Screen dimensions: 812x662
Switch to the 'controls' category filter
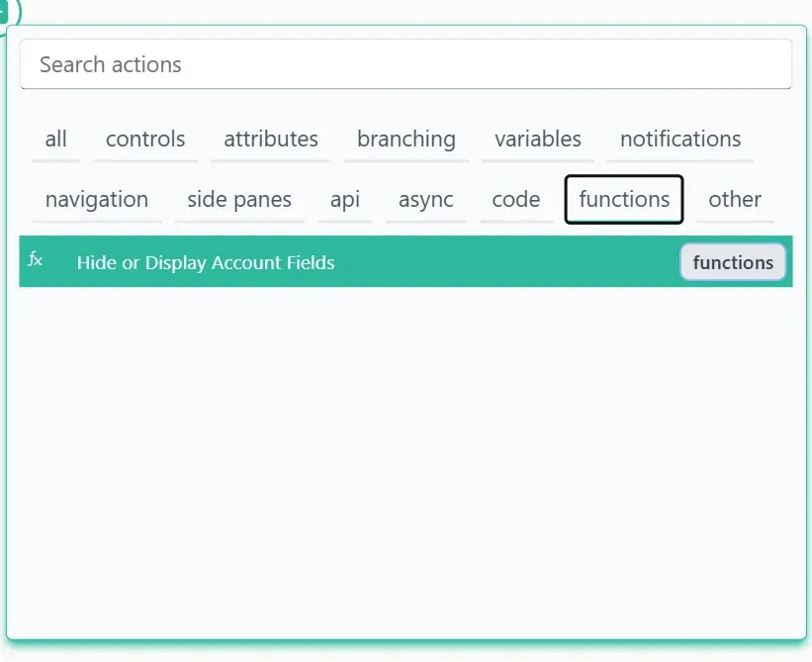tap(144, 139)
